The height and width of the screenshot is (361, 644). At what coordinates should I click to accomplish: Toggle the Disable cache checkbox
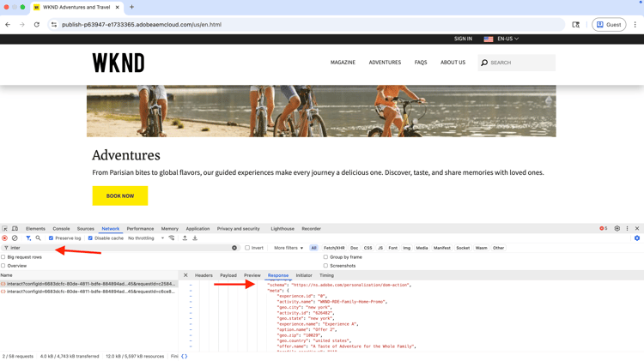[90, 238]
